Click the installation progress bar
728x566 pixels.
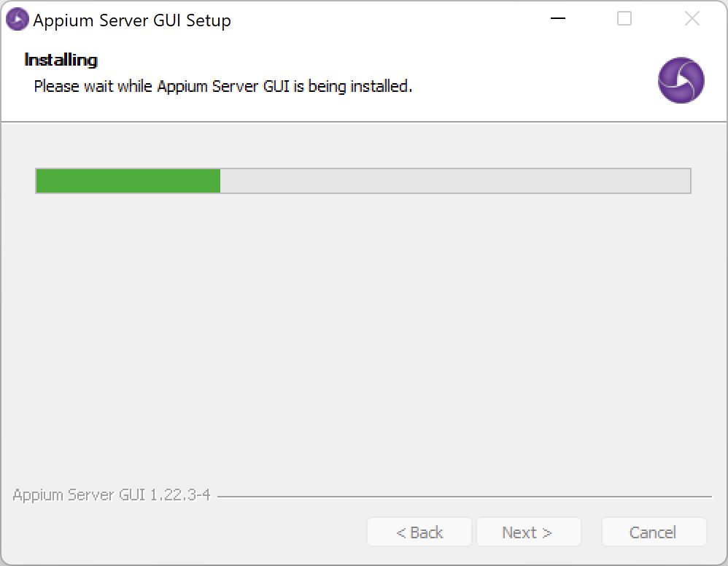point(363,181)
